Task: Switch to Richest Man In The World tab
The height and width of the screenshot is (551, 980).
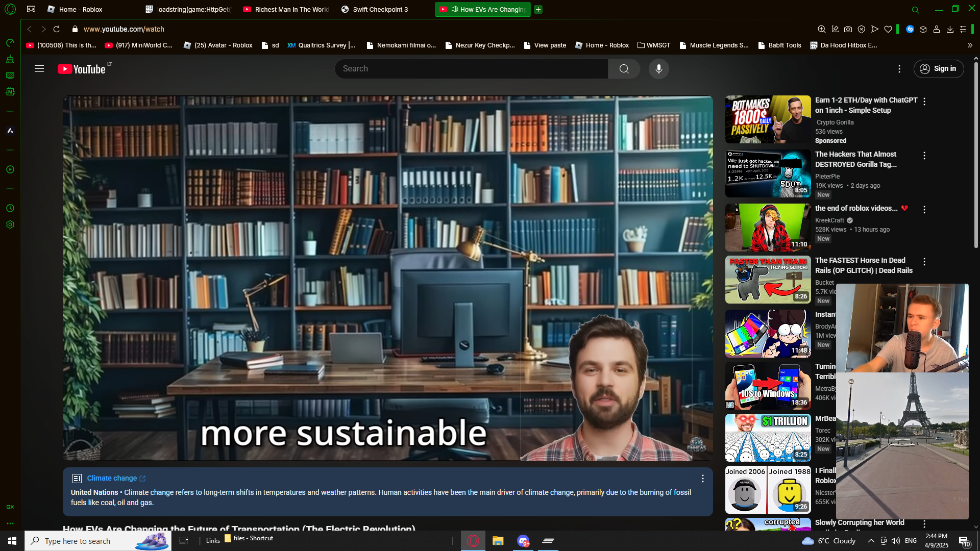Action: [x=286, y=9]
